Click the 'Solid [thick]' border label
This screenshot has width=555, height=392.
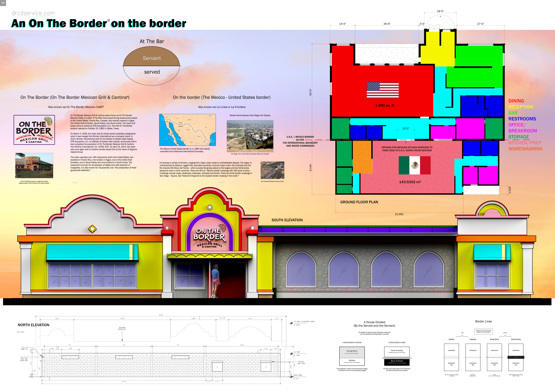(x=516, y=339)
